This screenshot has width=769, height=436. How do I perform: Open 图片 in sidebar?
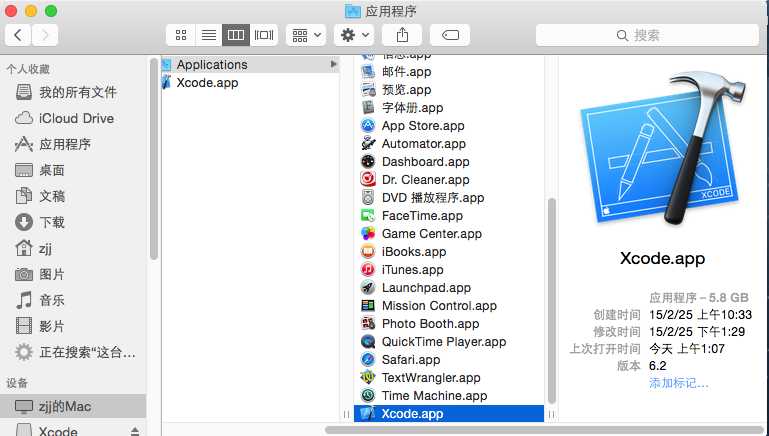point(74,274)
